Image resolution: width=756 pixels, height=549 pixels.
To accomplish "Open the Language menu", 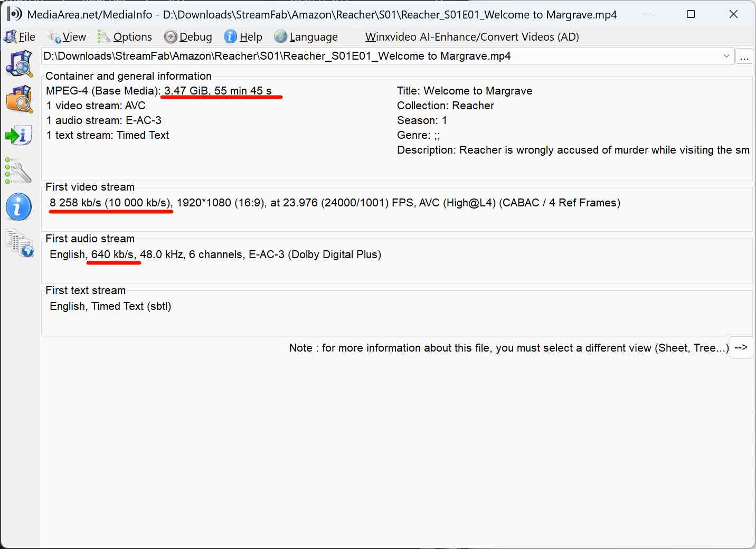I will pos(306,37).
